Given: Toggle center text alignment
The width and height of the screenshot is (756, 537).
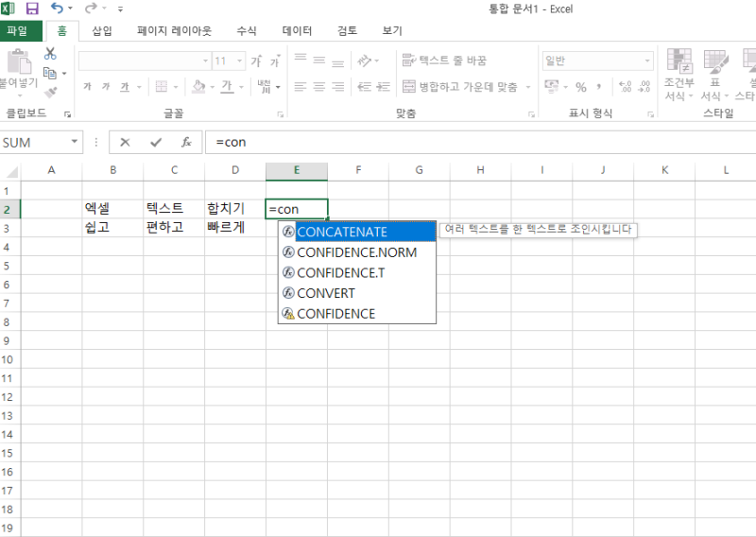Looking at the screenshot, I should pos(319,87).
